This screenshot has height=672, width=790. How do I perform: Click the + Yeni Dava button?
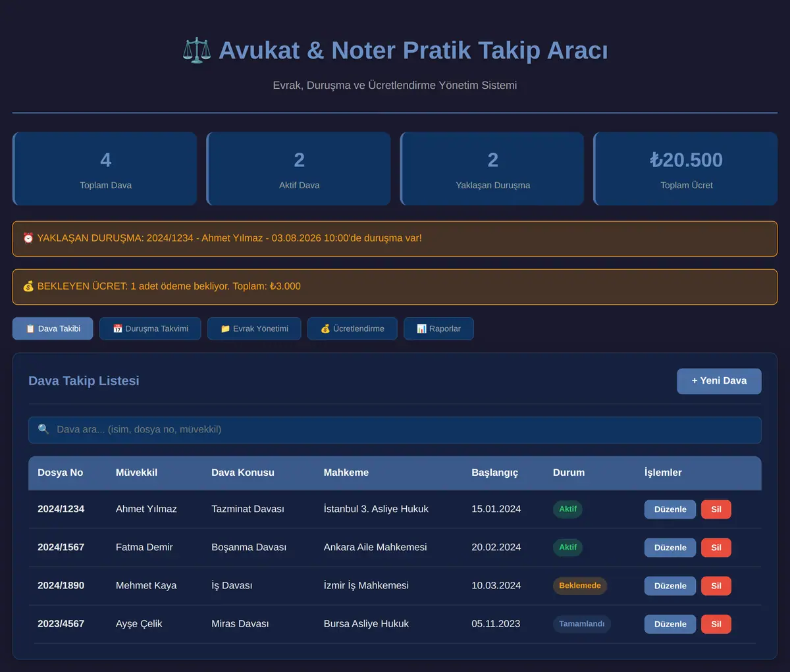[x=719, y=381]
